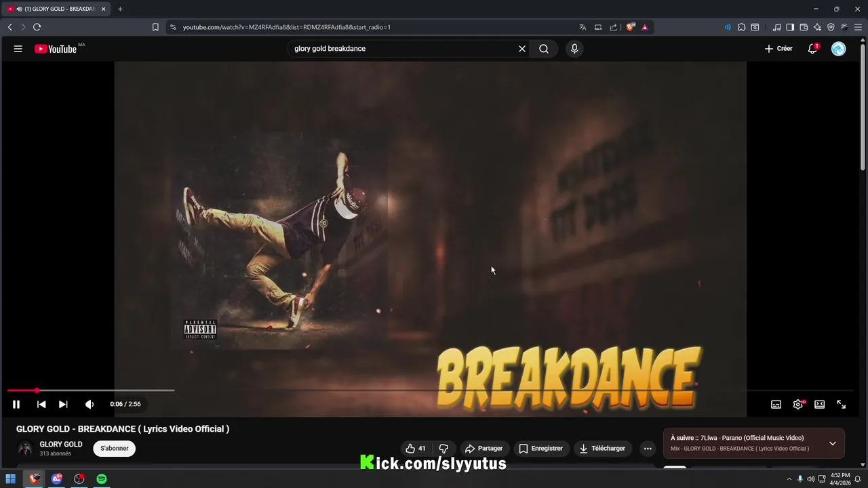Open more actions three-dot menu
Viewport: 868px width, 488px height.
[648, 449]
